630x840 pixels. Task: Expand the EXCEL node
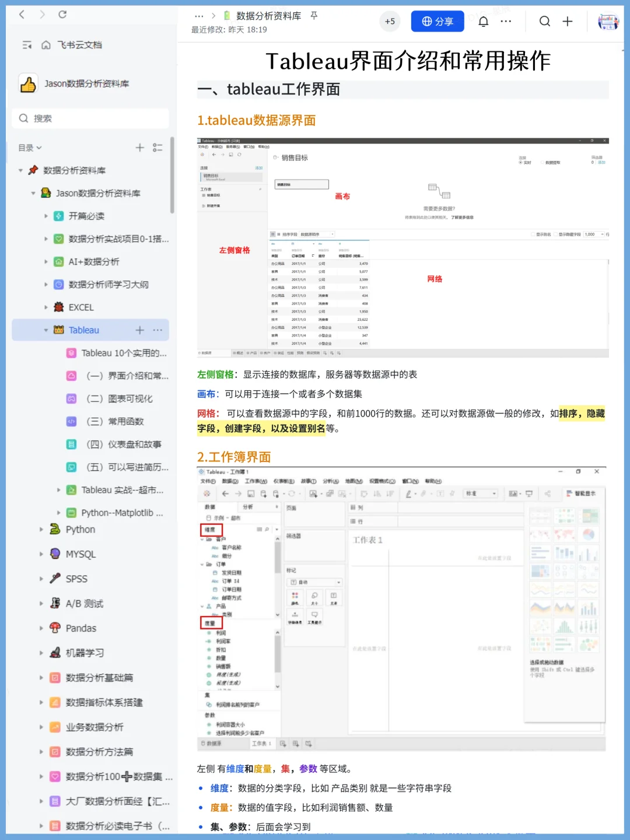click(x=46, y=307)
